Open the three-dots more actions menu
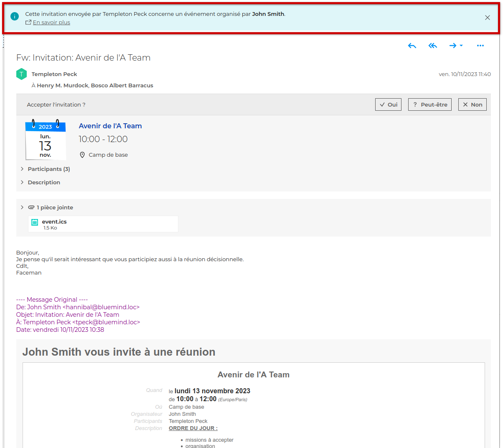Viewport: 503px width, 448px height. [x=480, y=46]
